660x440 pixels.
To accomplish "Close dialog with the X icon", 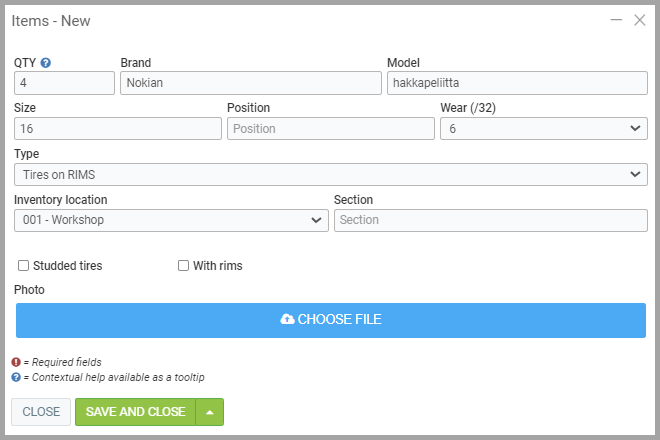I will (640, 20).
